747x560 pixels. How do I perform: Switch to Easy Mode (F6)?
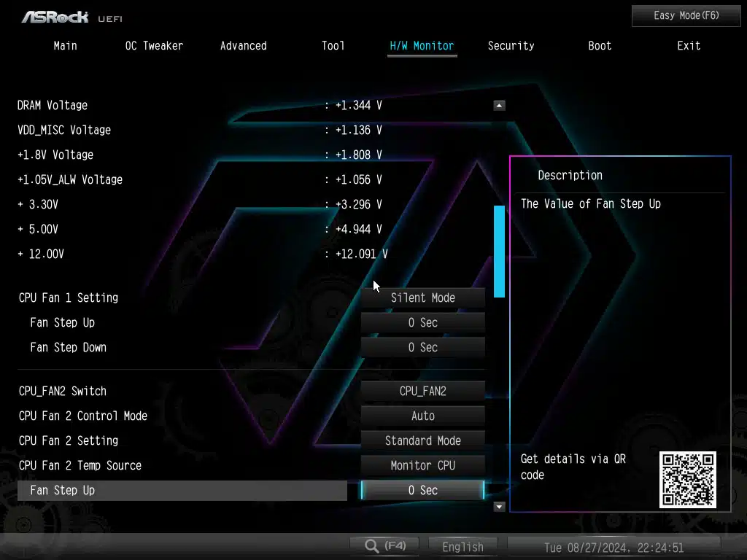686,16
